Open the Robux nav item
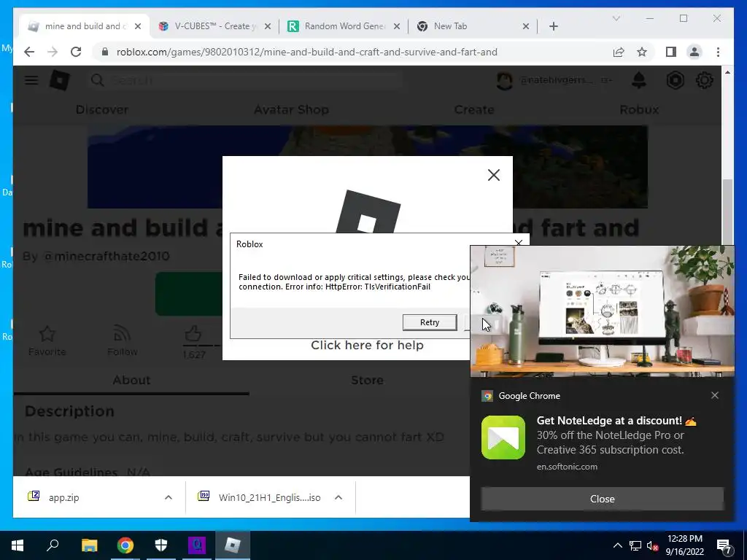 click(x=639, y=109)
